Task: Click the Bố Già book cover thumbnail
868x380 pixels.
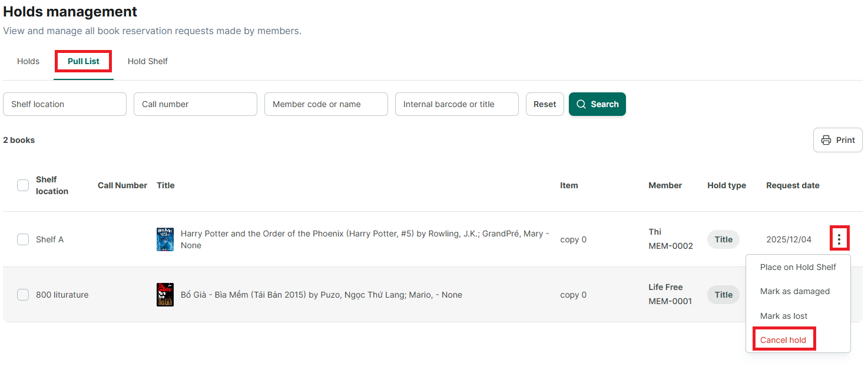Action: (x=165, y=295)
